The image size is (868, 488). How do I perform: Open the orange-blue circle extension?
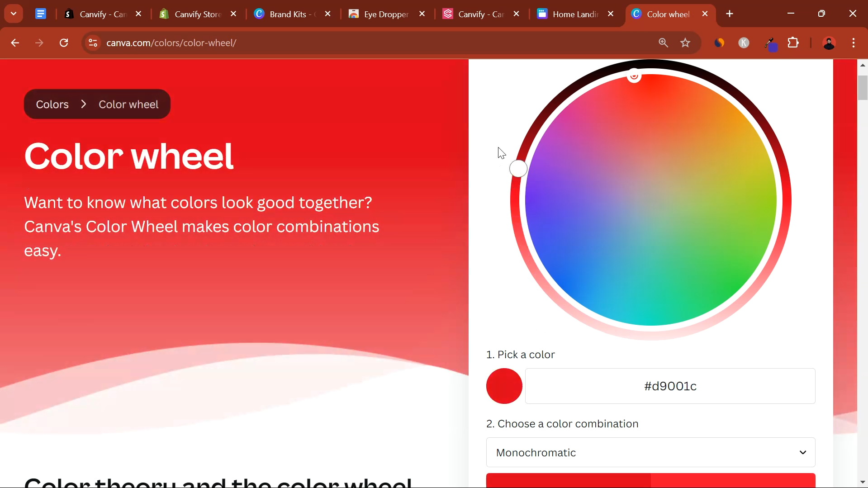tap(719, 43)
